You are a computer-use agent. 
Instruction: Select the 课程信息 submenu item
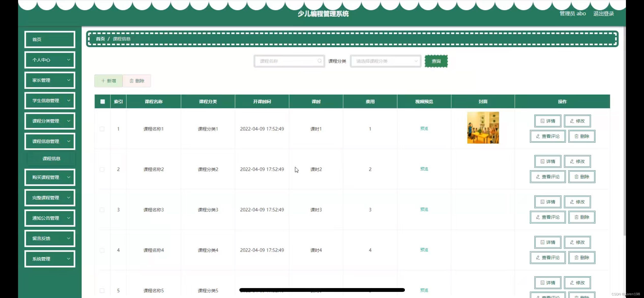pos(51,158)
